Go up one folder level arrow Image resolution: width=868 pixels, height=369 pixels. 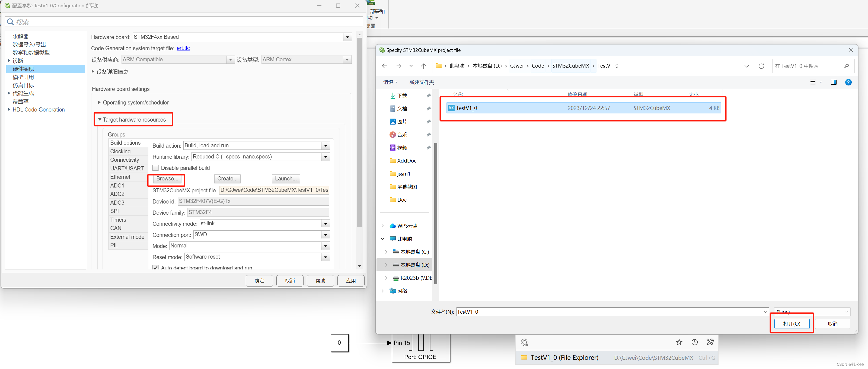coord(423,66)
